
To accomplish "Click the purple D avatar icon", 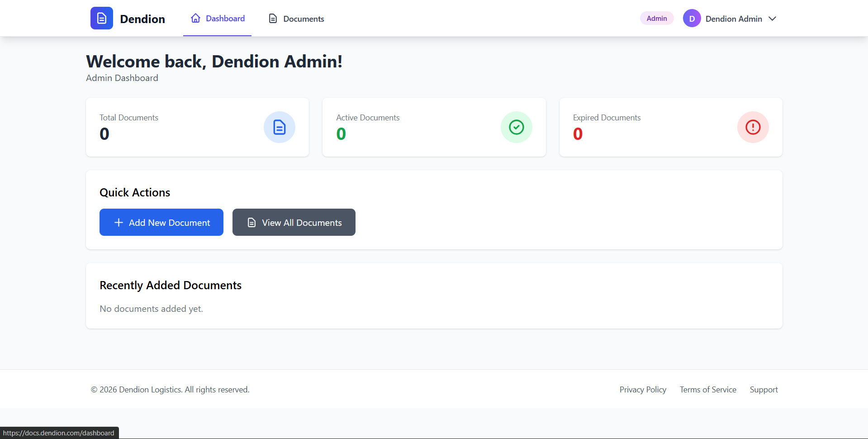I will point(692,18).
